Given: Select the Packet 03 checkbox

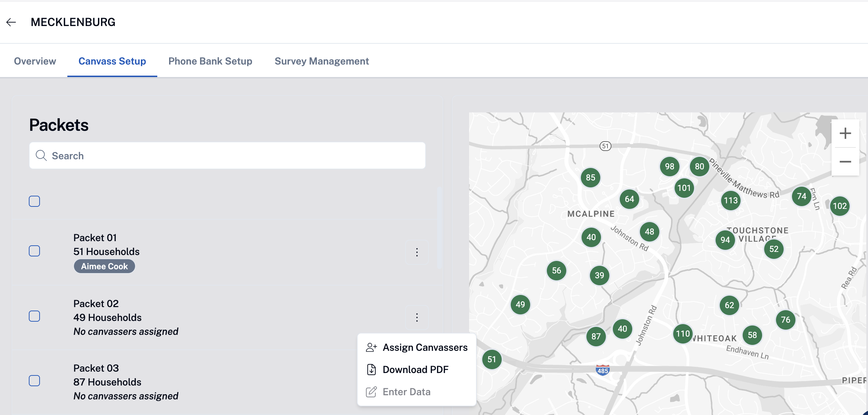Looking at the screenshot, I should tap(34, 381).
